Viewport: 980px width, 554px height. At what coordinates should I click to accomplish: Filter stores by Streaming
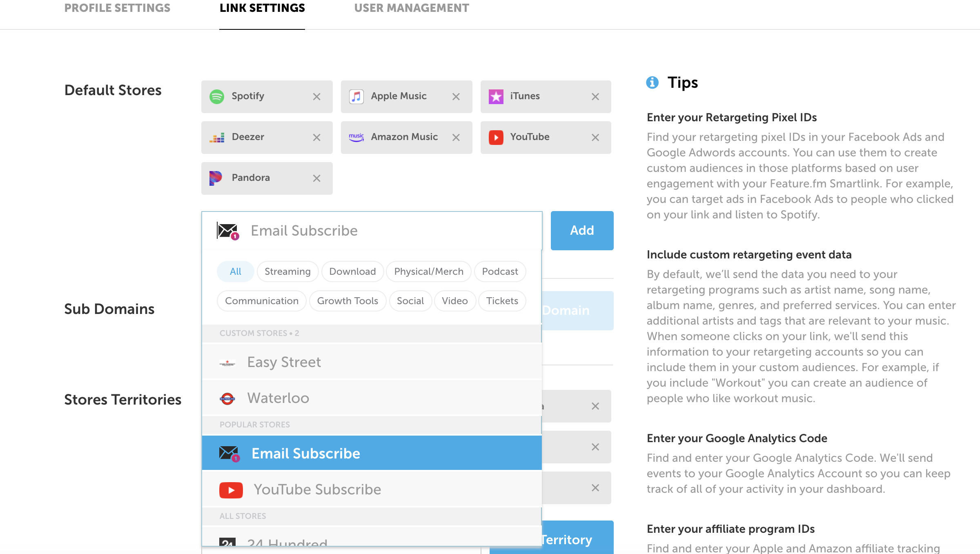(287, 271)
